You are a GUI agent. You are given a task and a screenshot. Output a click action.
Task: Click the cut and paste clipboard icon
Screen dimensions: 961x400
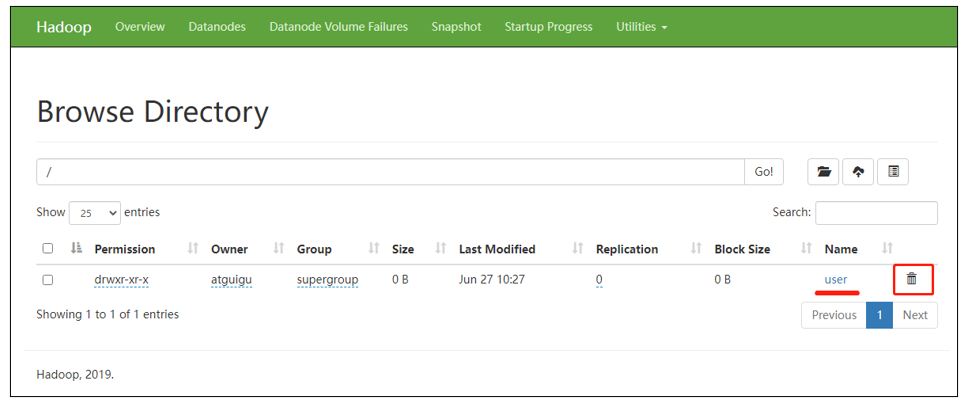(x=893, y=172)
